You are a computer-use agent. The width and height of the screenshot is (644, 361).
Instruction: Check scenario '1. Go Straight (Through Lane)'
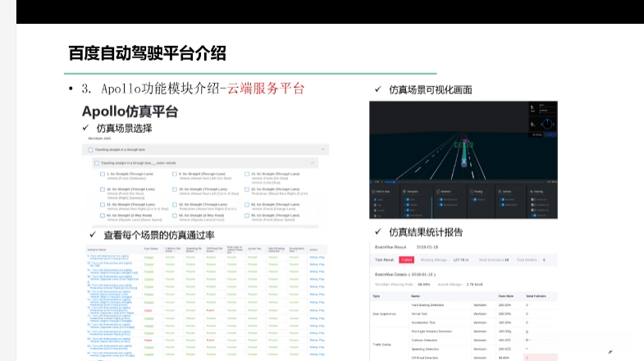103,174
